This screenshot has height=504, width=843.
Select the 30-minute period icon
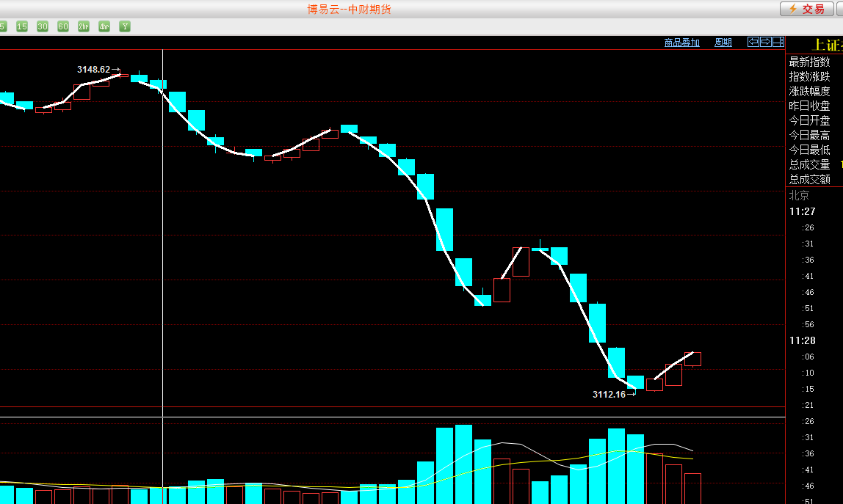tap(43, 26)
